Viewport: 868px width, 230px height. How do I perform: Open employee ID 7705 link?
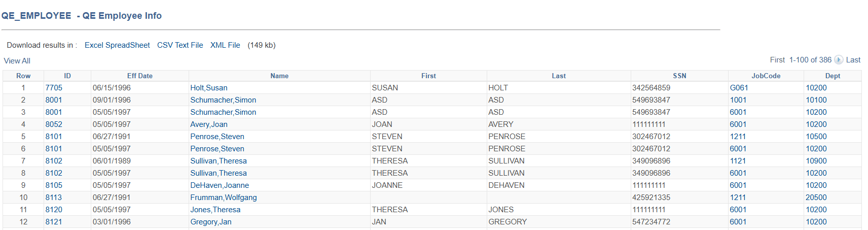(x=54, y=88)
